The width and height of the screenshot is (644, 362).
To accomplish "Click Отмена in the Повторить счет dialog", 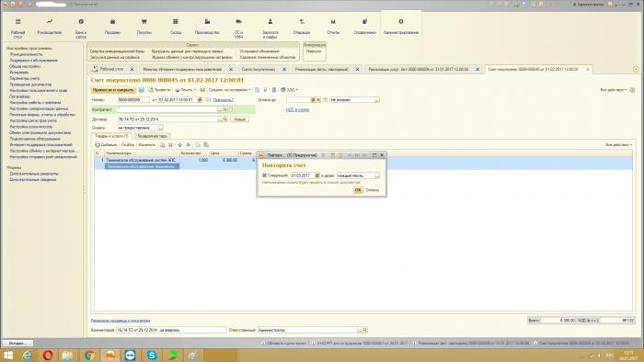I will [372, 190].
